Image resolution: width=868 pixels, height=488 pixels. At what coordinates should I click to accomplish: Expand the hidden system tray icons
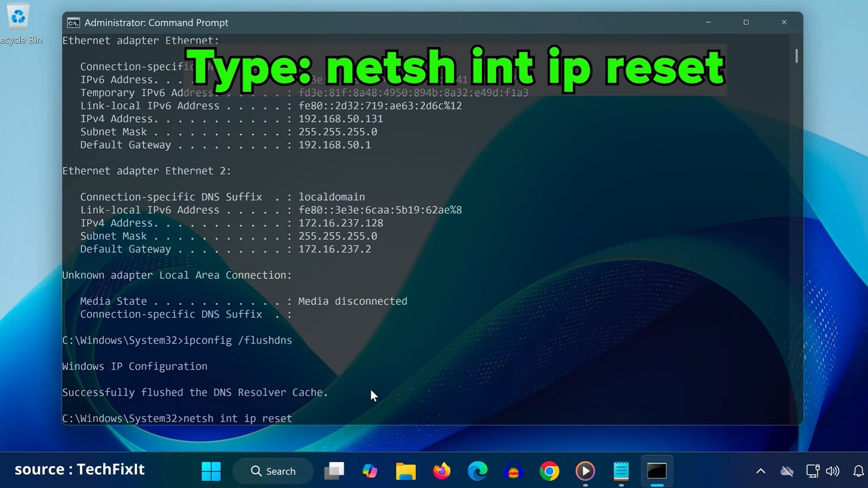[x=761, y=471]
